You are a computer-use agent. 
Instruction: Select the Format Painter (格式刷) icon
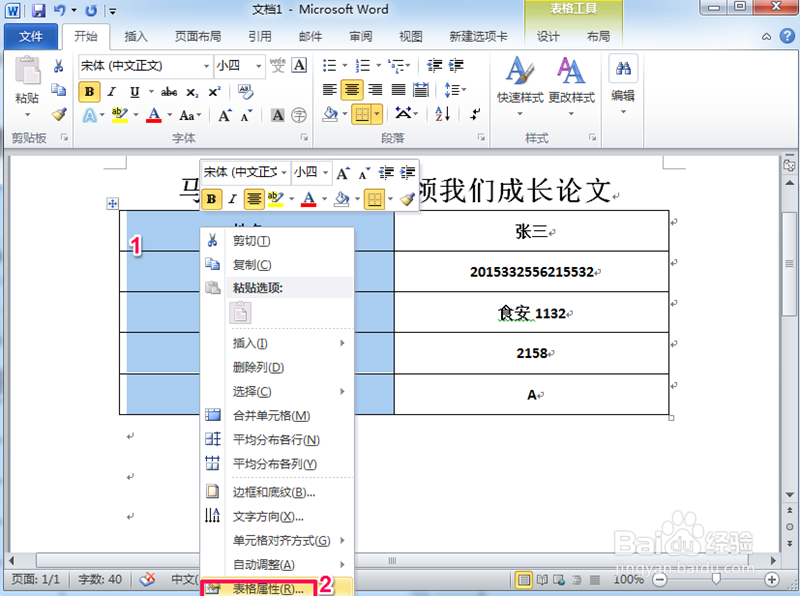[58, 113]
